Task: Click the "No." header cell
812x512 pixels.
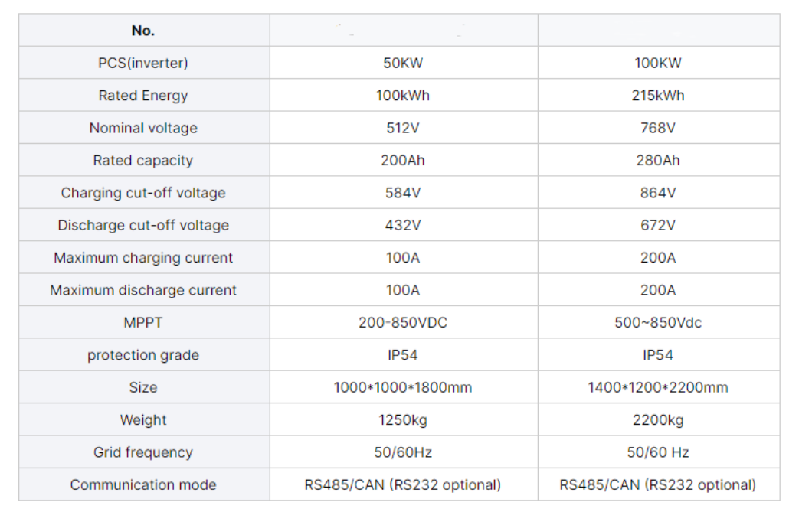Action: (143, 31)
